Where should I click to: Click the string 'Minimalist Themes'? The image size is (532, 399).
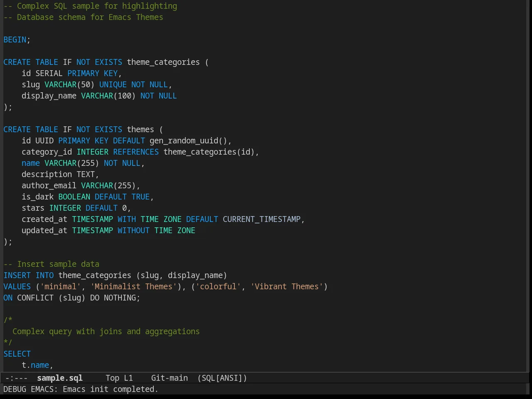133,286
